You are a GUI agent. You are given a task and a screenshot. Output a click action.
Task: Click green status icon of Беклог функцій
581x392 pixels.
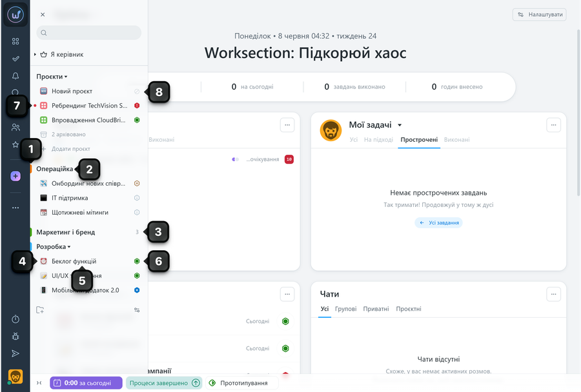(137, 261)
